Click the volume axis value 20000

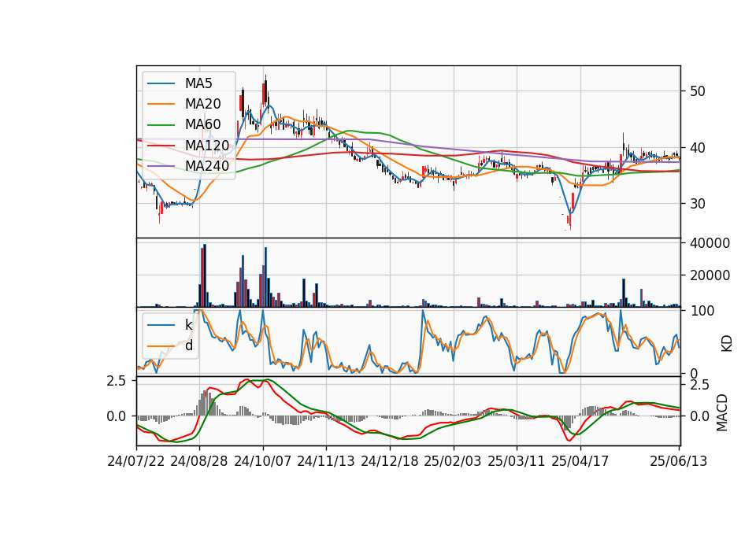710,275
